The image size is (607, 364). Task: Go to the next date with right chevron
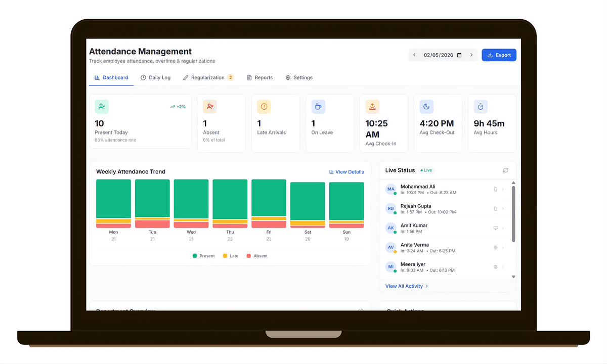(x=471, y=55)
